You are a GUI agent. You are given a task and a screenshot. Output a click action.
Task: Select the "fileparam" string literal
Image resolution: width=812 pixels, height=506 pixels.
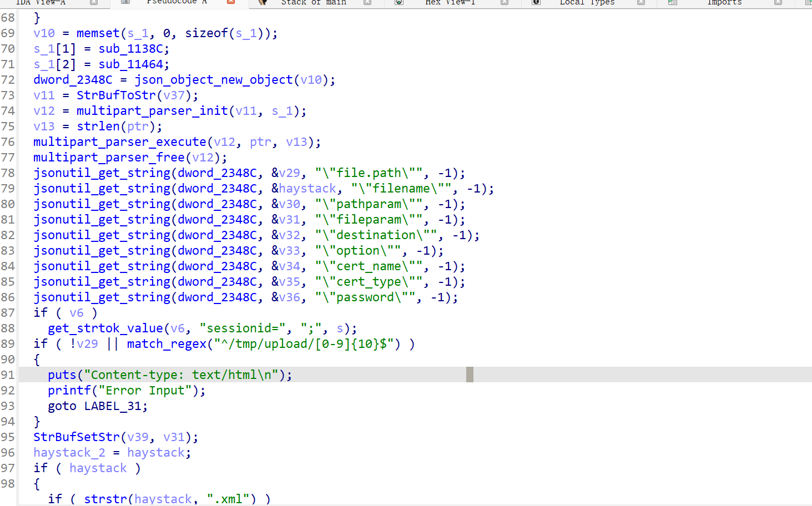369,220
